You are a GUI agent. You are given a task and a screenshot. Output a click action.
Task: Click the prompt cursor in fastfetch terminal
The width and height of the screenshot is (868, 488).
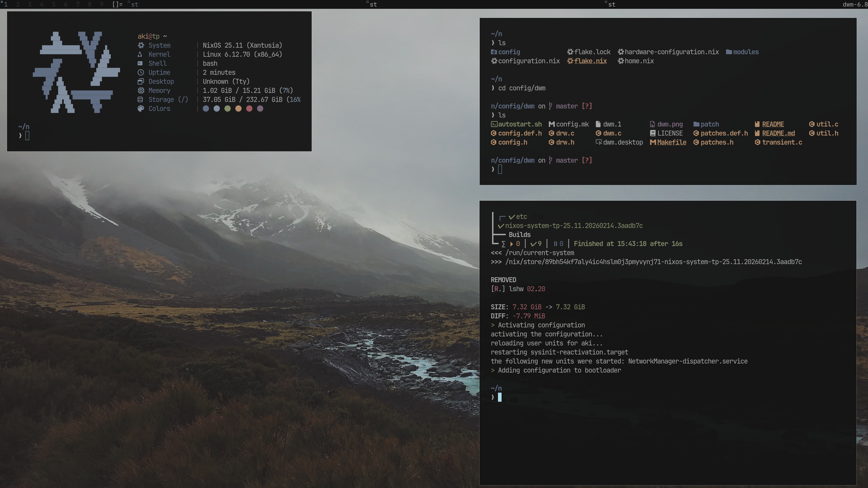click(27, 136)
